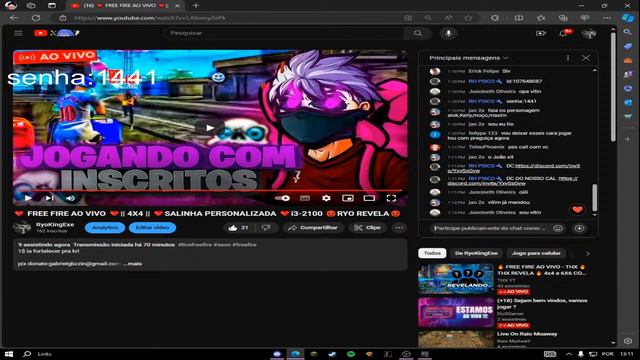Viewport: 640px width, 360px height.
Task: Click the voice search microphone icon
Action: 449,33
